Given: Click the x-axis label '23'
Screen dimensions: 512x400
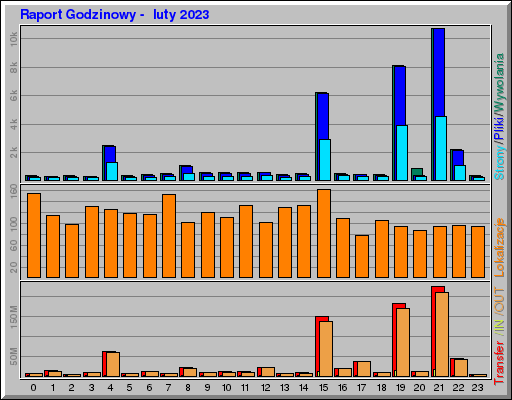Looking at the screenshot, I should (477, 388).
